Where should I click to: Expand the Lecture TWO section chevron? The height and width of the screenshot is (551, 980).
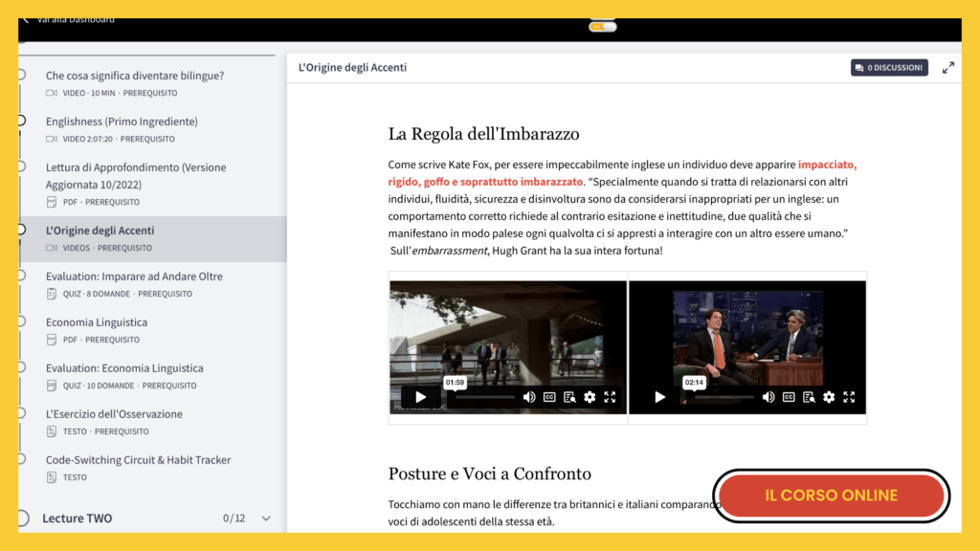[x=266, y=518]
